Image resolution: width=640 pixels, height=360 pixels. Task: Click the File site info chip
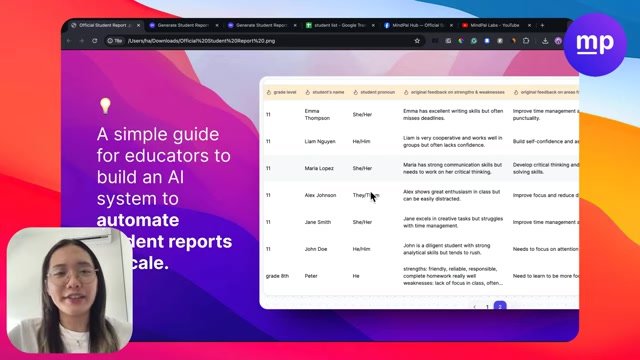click(x=115, y=41)
